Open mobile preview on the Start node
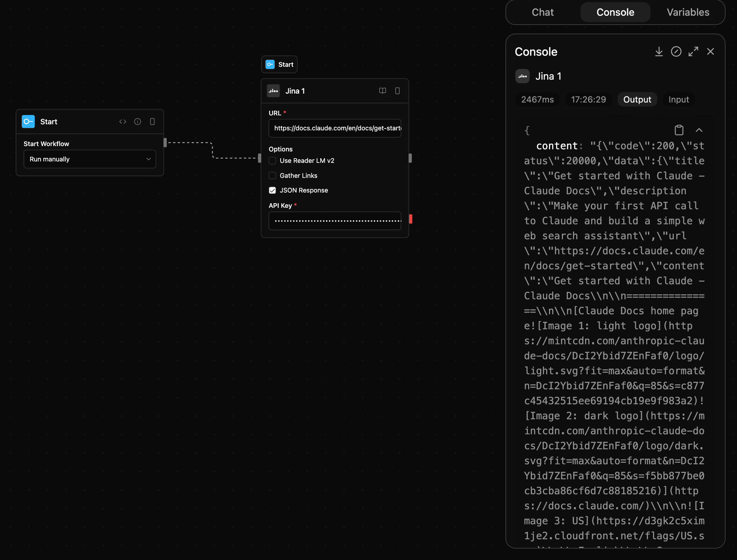The image size is (737, 560). (153, 121)
